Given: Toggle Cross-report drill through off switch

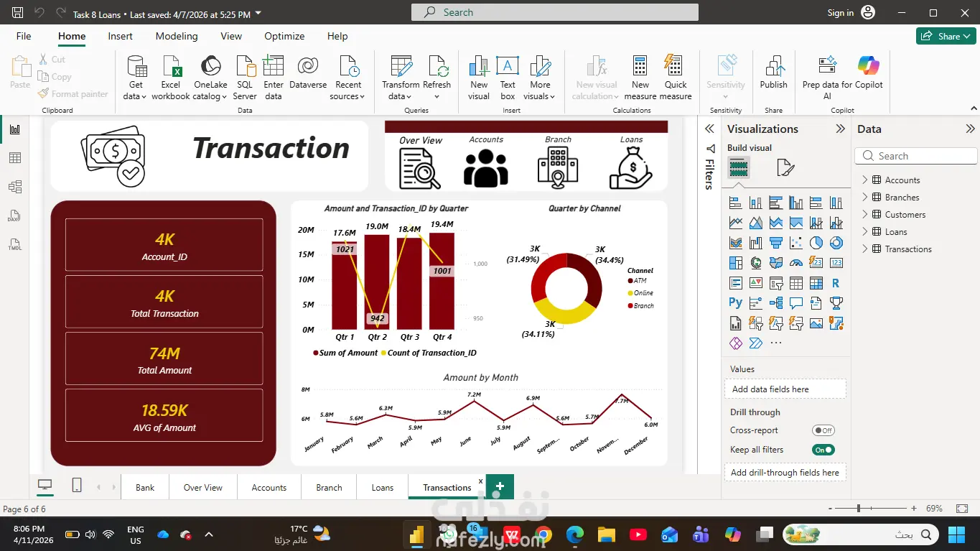Looking at the screenshot, I should point(823,430).
